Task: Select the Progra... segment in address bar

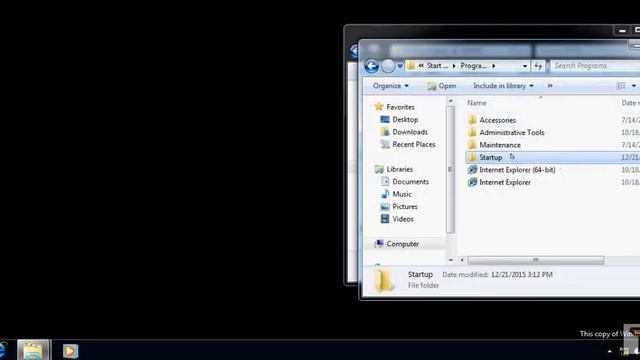Action: pos(473,66)
